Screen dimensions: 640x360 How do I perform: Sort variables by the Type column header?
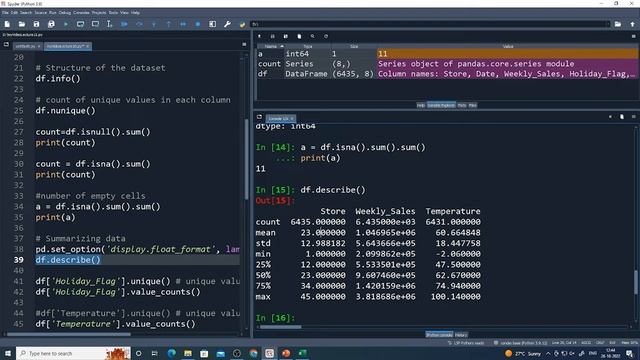tap(308, 47)
